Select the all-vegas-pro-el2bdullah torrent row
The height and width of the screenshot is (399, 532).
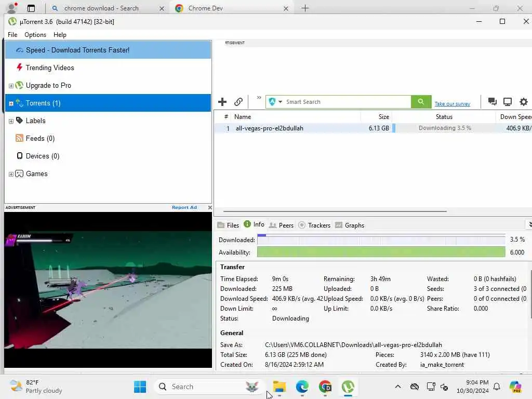(x=373, y=128)
